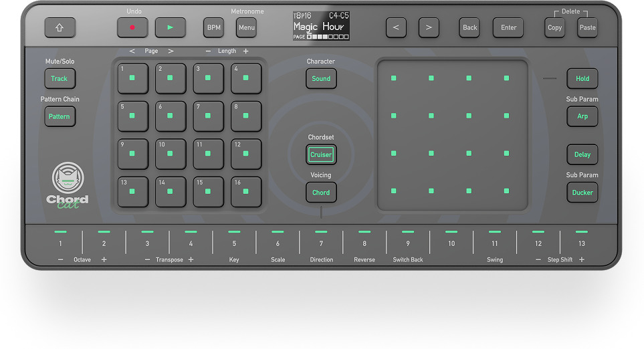This screenshot has height=349, width=644.
Task: Click the OLED display showing Magic Hour
Action: coord(321,26)
